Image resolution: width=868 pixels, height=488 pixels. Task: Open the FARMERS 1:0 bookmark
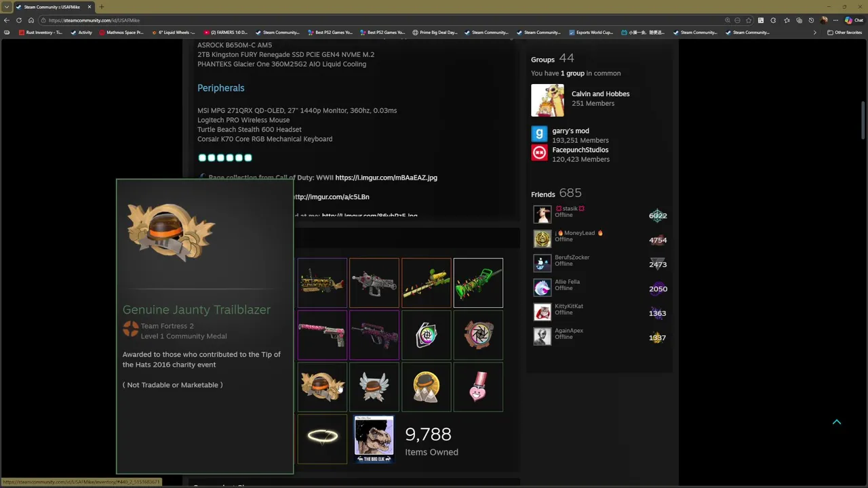click(x=226, y=33)
